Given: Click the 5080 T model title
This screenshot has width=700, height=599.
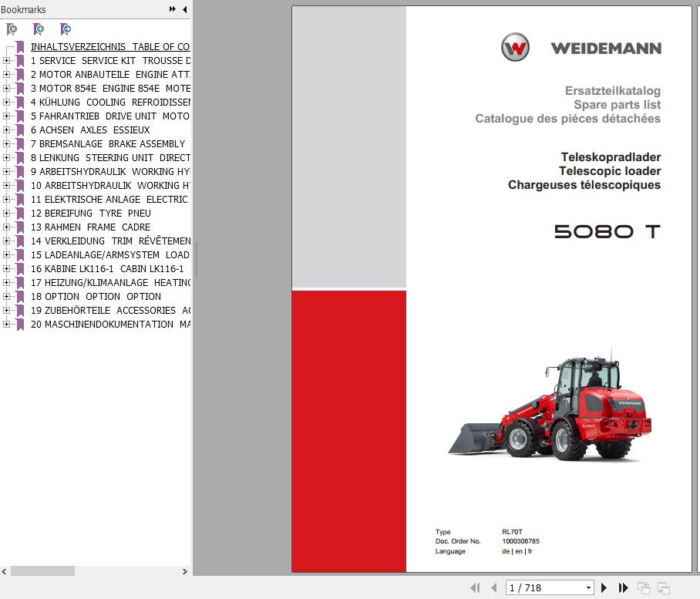Looking at the screenshot, I should [607, 231].
